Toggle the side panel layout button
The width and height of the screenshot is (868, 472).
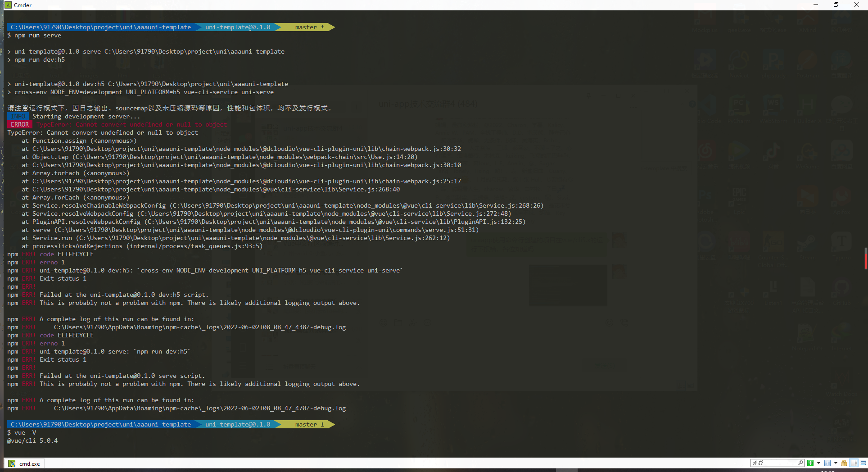click(854, 463)
